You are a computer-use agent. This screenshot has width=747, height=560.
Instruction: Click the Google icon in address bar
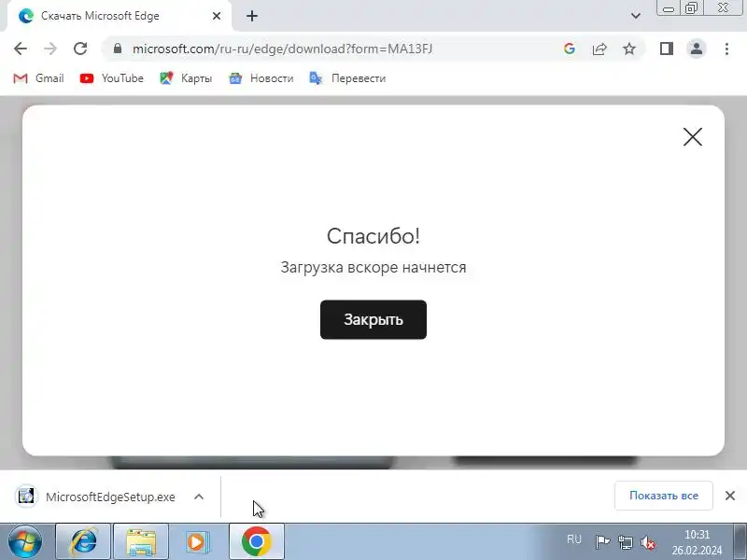point(570,49)
